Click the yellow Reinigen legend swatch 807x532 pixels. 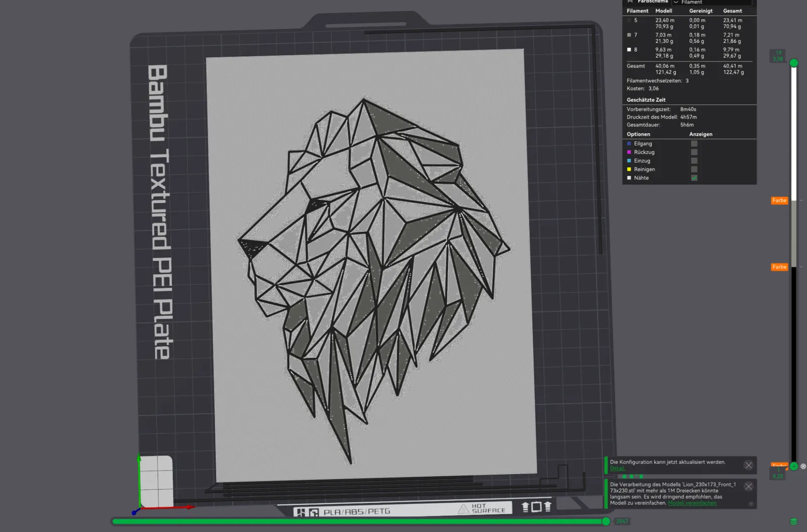[629, 169]
